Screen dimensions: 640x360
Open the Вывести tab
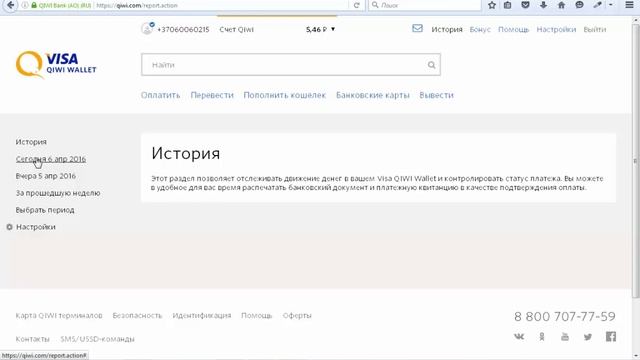(436, 95)
